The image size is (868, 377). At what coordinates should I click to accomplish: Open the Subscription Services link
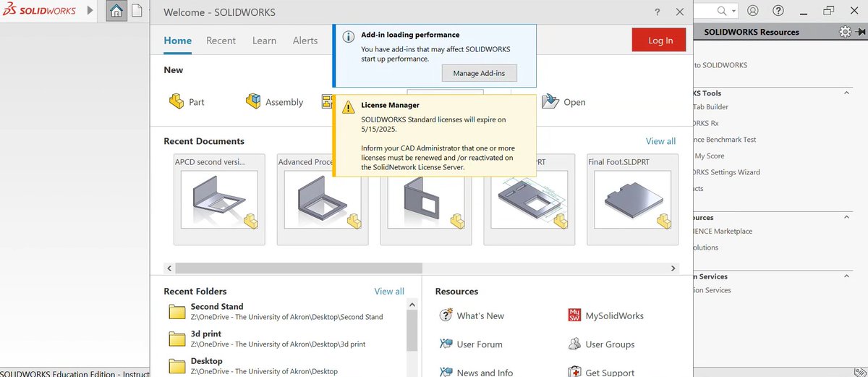pyautogui.click(x=712, y=290)
